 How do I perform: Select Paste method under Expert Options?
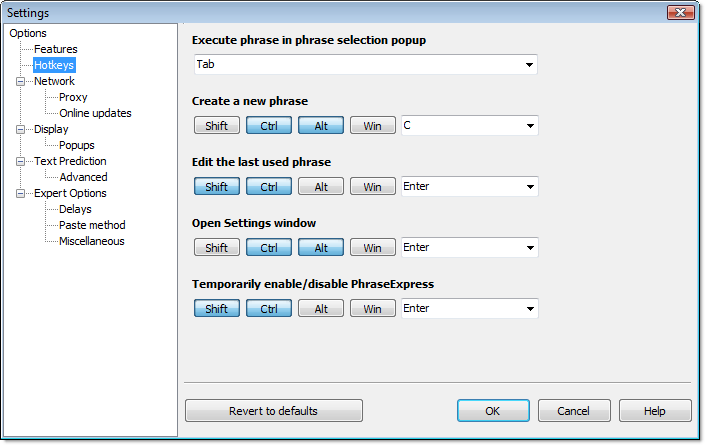tap(92, 225)
